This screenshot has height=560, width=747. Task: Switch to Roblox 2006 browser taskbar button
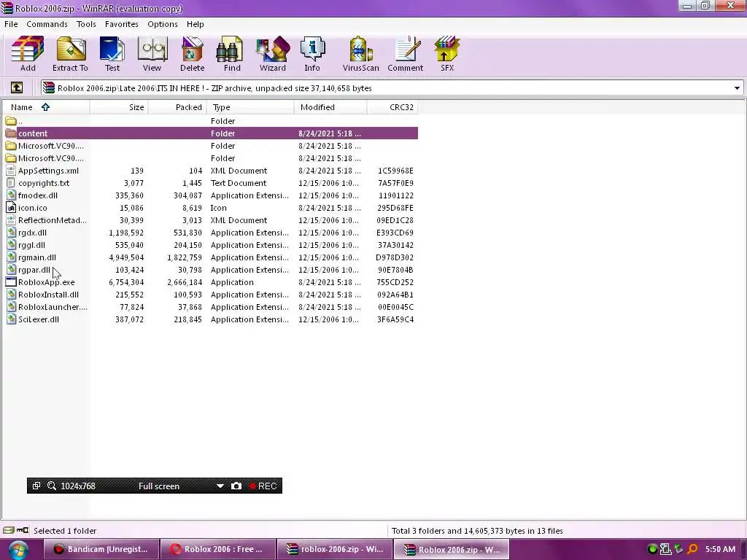click(x=218, y=549)
